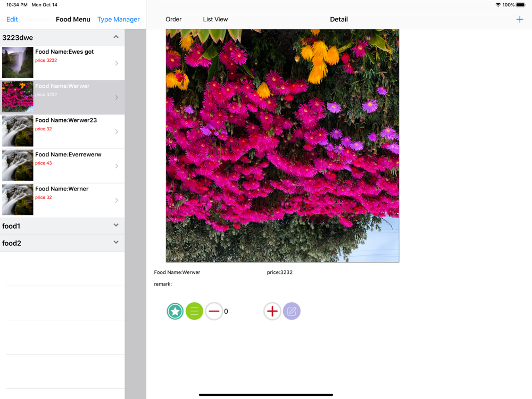
Task: Tap the large flower detail image
Action: (x=282, y=146)
